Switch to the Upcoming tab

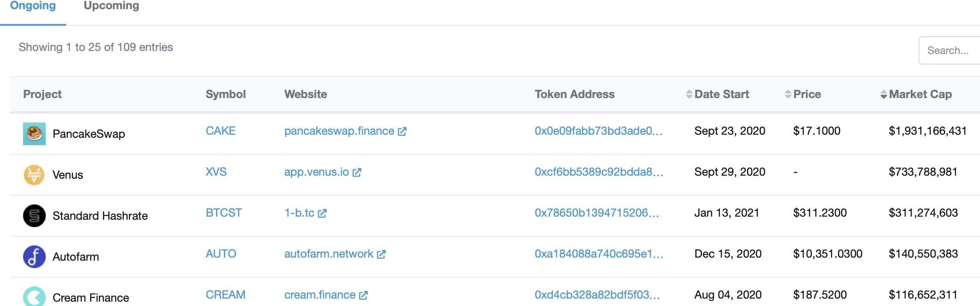tap(112, 6)
